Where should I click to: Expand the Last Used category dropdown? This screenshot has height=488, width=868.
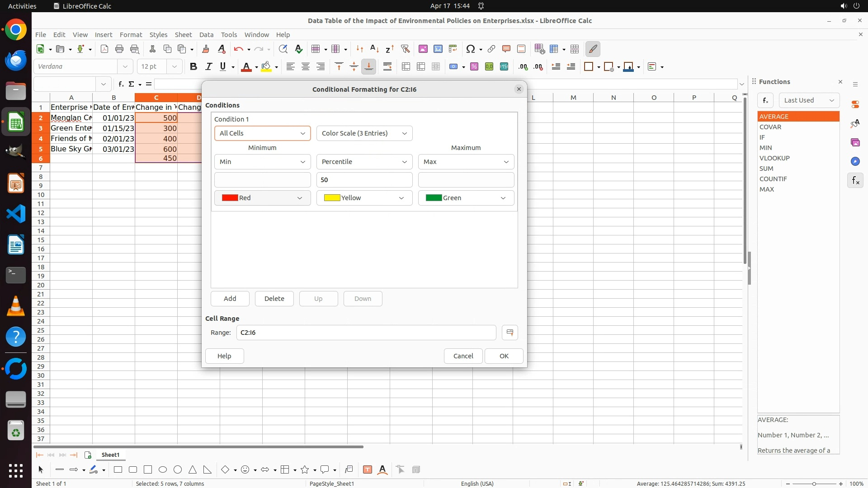[x=809, y=100]
